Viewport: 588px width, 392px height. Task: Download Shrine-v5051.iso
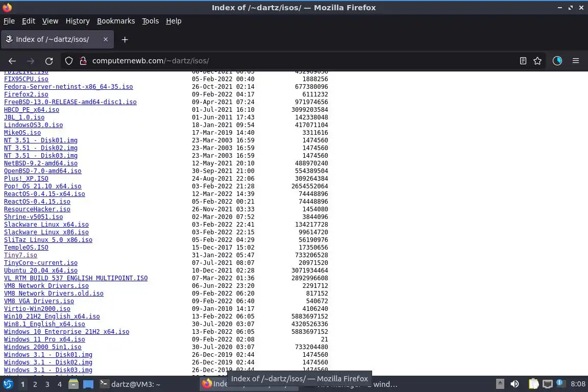[x=33, y=217]
